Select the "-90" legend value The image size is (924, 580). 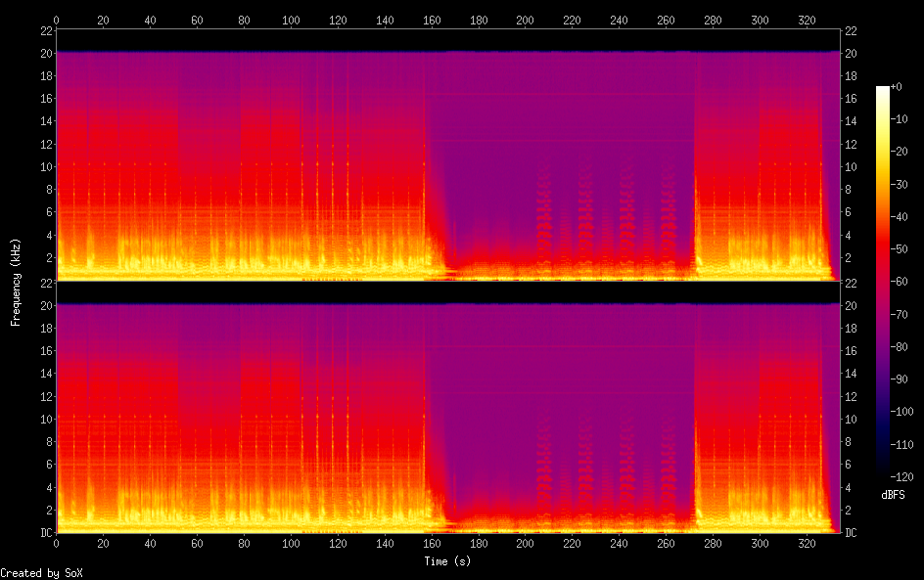[x=899, y=379]
